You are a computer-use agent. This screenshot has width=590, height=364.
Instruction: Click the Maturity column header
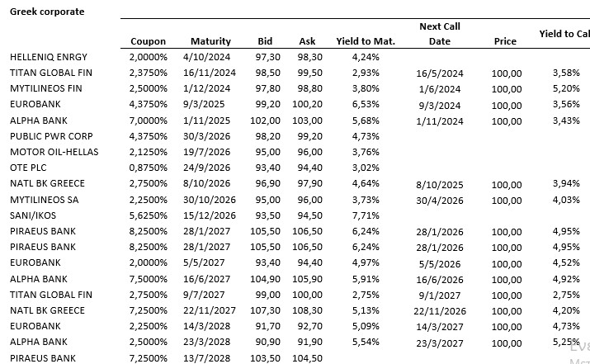pyautogui.click(x=210, y=41)
